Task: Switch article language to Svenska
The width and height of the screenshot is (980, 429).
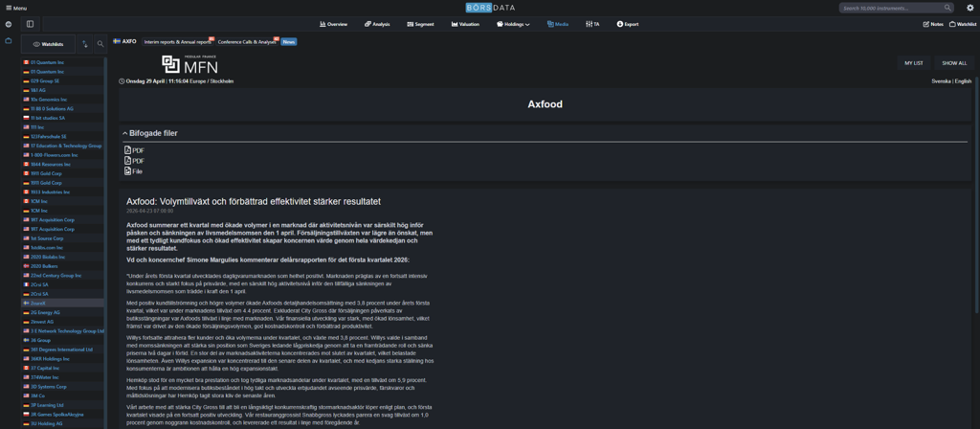Action: tap(941, 81)
